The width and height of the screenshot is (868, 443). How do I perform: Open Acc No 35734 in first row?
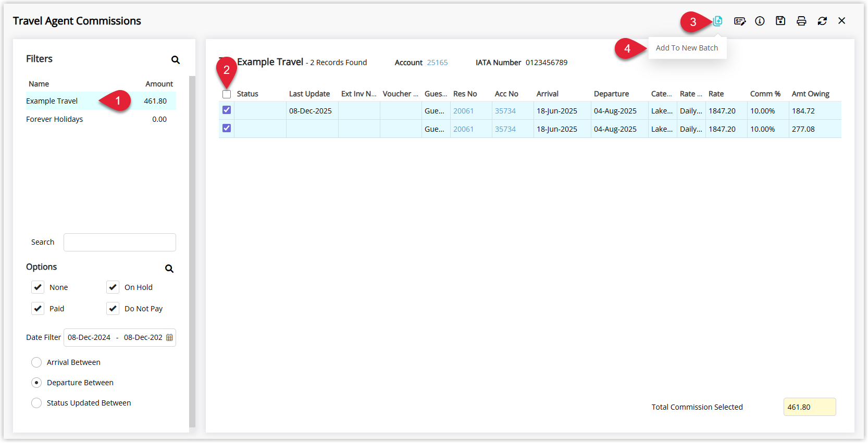[505, 111]
